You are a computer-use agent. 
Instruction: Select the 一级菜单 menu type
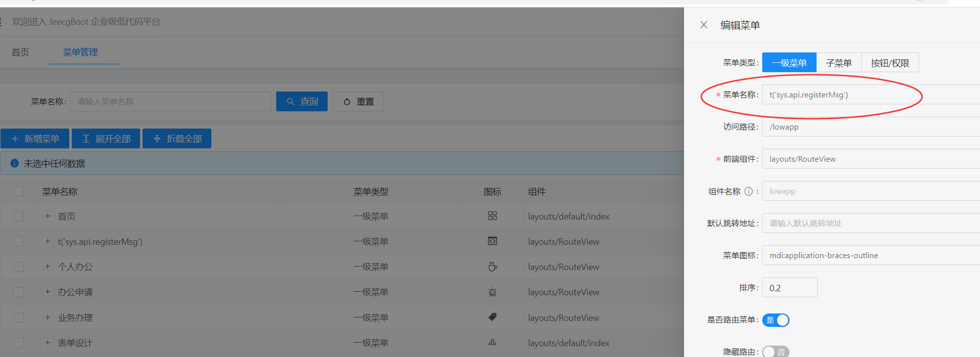coord(789,63)
